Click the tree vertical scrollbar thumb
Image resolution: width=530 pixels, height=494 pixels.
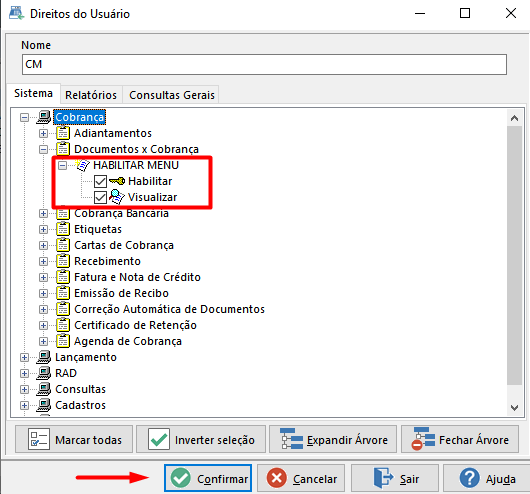click(x=514, y=255)
